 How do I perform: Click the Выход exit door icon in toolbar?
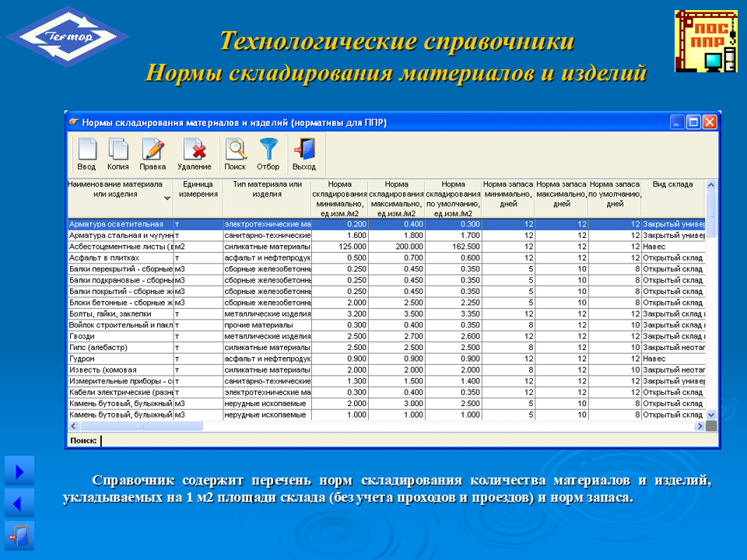304,154
